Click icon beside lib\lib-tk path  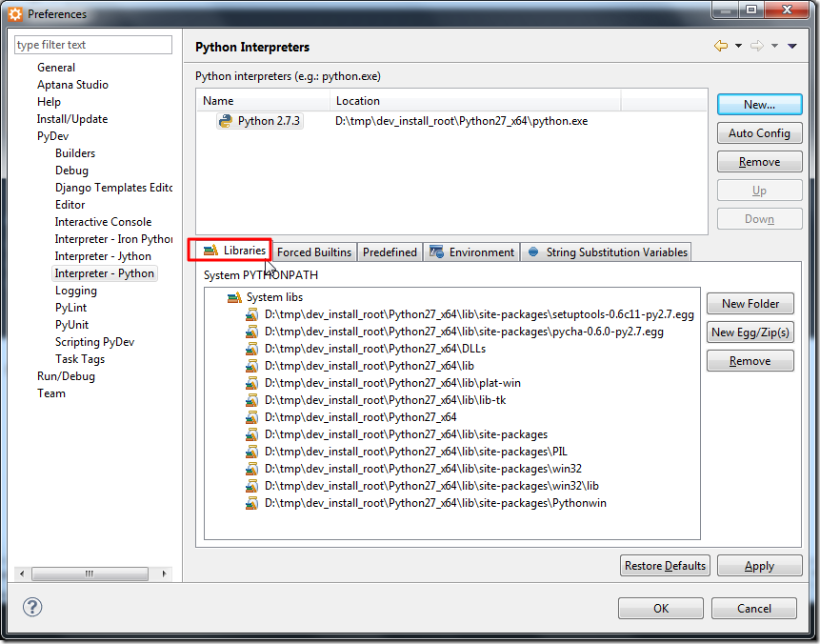(x=252, y=400)
